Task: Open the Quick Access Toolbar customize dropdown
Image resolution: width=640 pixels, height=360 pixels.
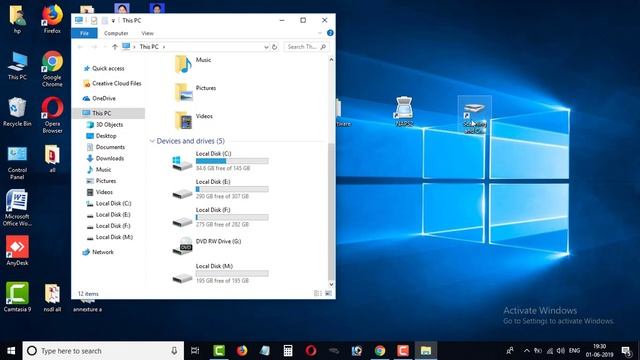Action: (x=113, y=20)
